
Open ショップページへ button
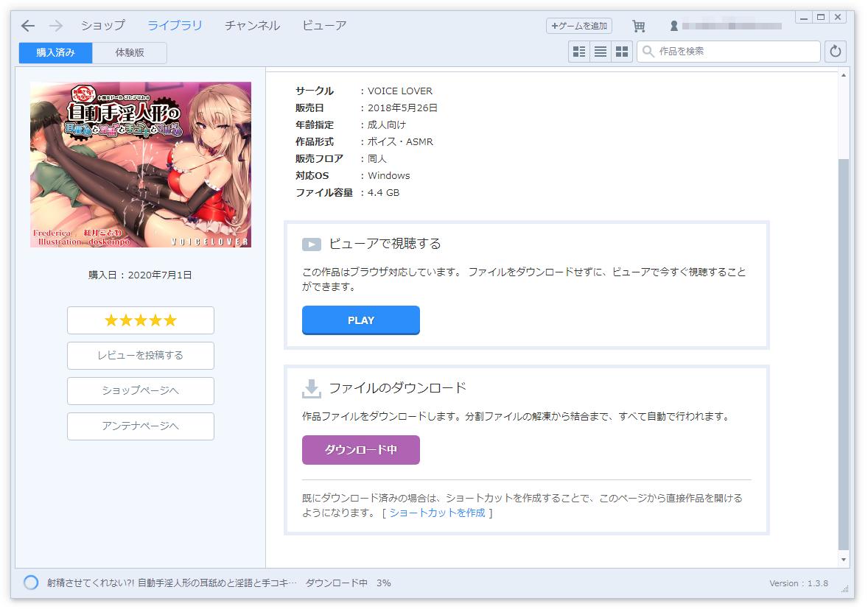click(141, 391)
